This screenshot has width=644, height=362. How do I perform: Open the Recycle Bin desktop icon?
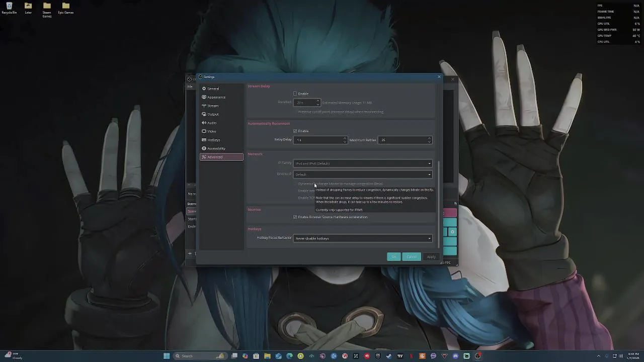coord(9,8)
